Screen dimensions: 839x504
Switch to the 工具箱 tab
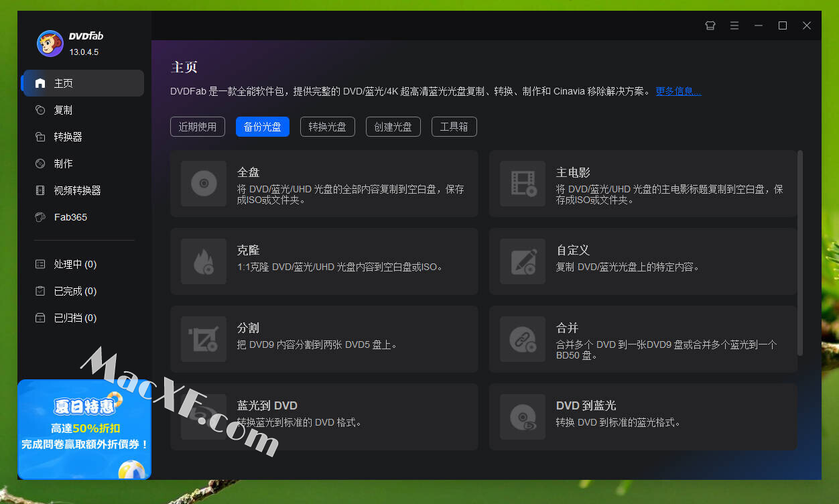pyautogui.click(x=454, y=127)
